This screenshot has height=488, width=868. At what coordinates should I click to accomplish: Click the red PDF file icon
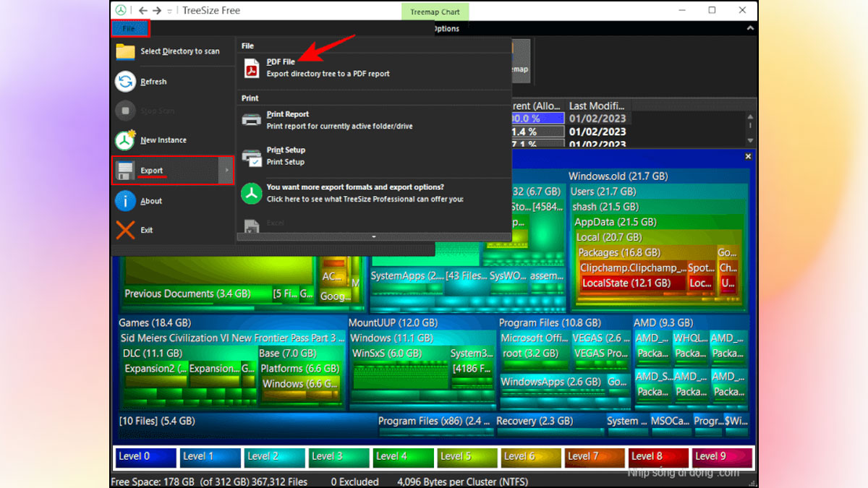point(251,68)
